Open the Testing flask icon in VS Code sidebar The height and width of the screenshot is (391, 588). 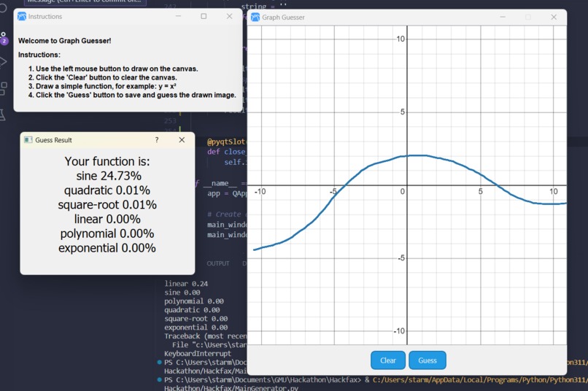coord(3,115)
